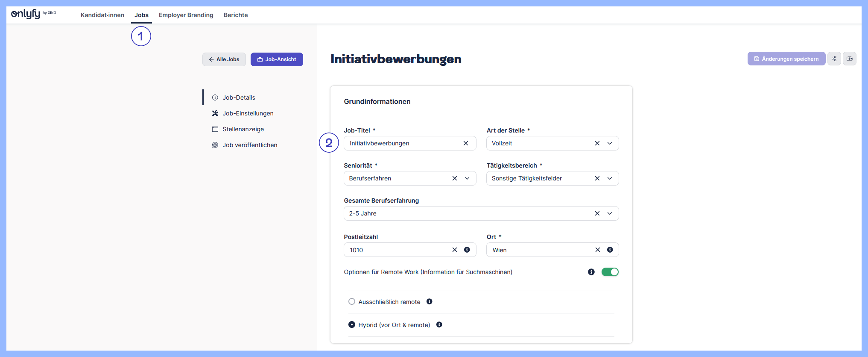Viewport: 868px width, 357px height.
Task: Select Ausschließlich remote radio button
Action: click(352, 301)
